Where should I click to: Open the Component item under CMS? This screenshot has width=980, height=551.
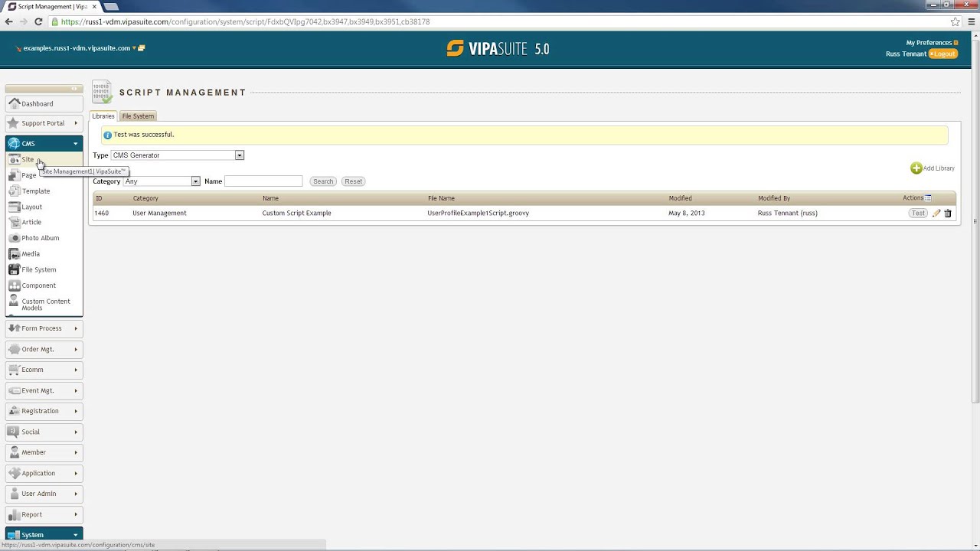(x=38, y=285)
